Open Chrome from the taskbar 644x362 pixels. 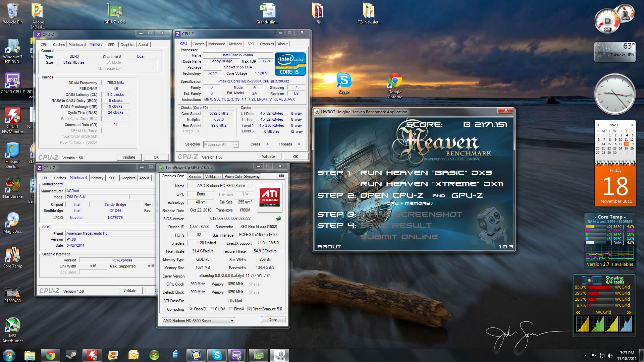tap(51, 355)
